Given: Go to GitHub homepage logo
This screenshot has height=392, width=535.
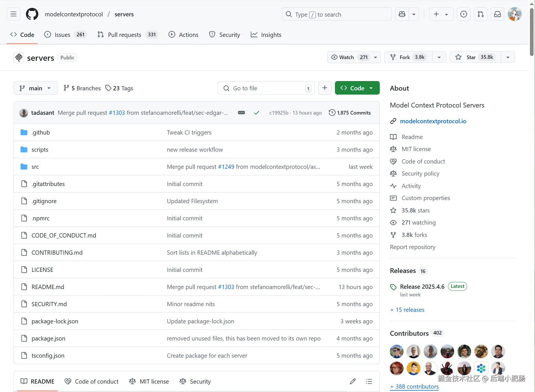Looking at the screenshot, I should click(32, 14).
